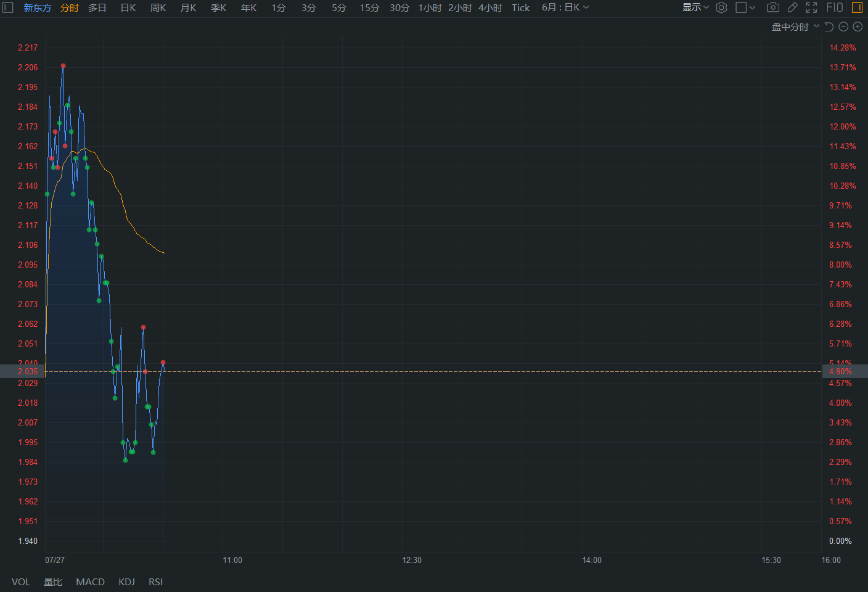Click the 8.57% percentage axis label
The height and width of the screenshot is (592, 868).
pyautogui.click(x=840, y=245)
